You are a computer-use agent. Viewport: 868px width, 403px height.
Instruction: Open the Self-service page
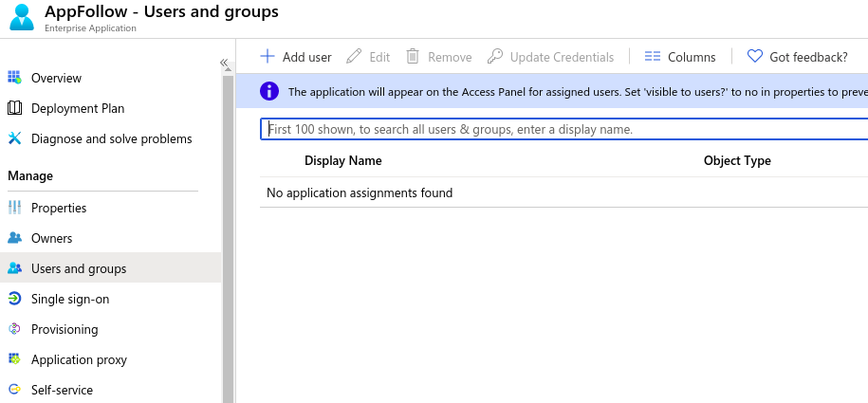(x=62, y=391)
